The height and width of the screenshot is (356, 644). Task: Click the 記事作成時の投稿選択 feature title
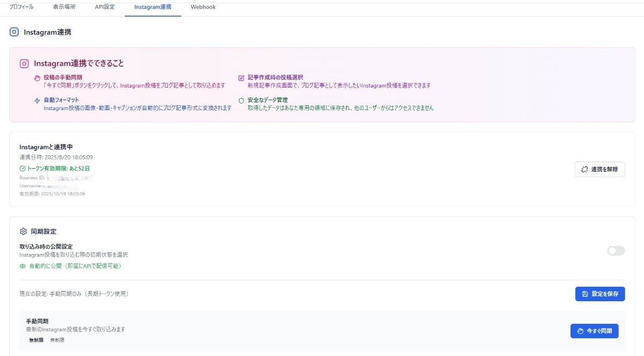click(x=275, y=77)
